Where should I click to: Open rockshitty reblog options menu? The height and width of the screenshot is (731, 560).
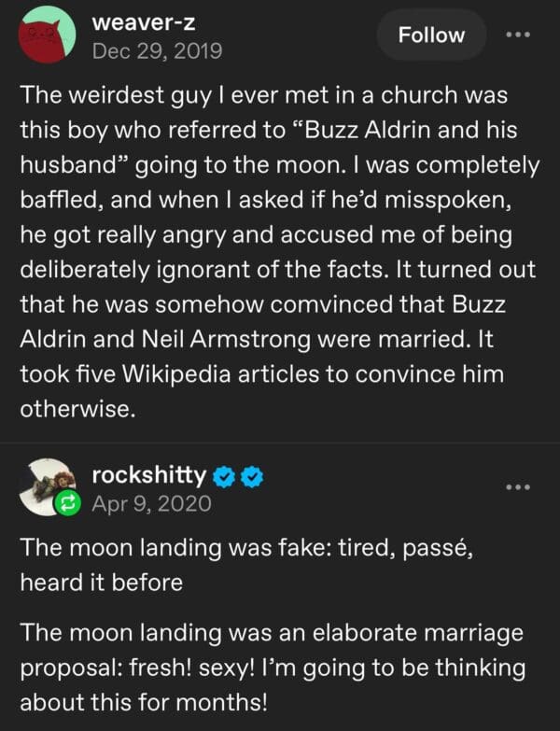[516, 487]
